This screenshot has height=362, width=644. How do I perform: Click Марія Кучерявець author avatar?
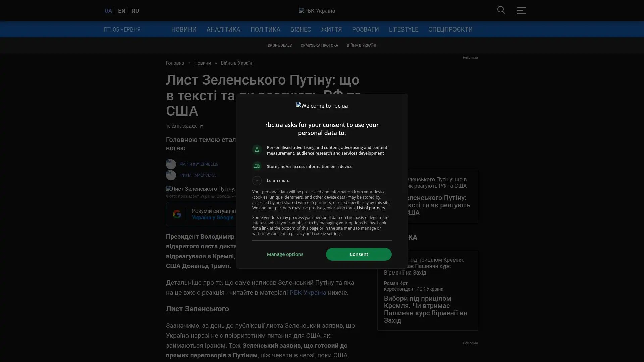click(x=171, y=164)
